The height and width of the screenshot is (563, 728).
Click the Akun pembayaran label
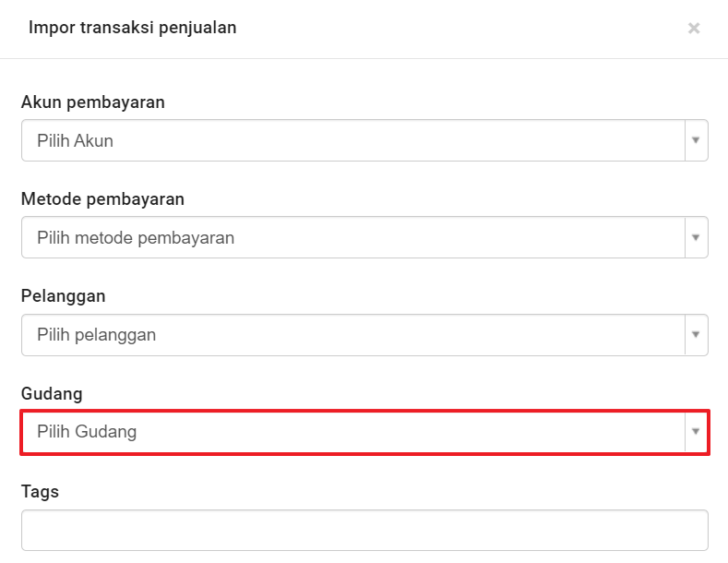click(x=93, y=102)
